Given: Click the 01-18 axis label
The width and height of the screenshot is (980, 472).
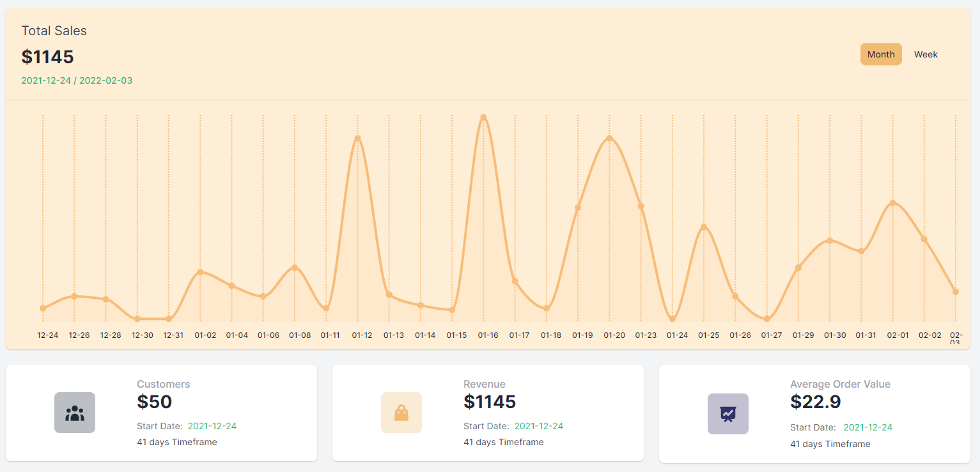Looking at the screenshot, I should click(x=551, y=335).
